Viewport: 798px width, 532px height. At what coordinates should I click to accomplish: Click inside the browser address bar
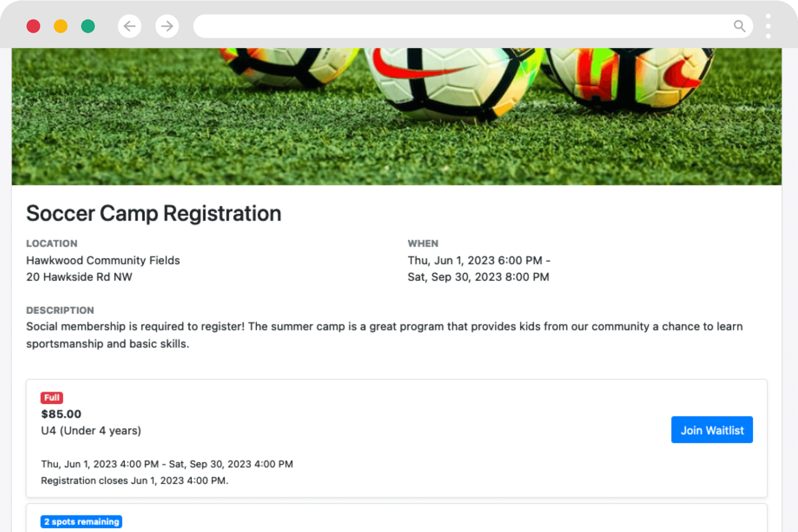coord(443,26)
